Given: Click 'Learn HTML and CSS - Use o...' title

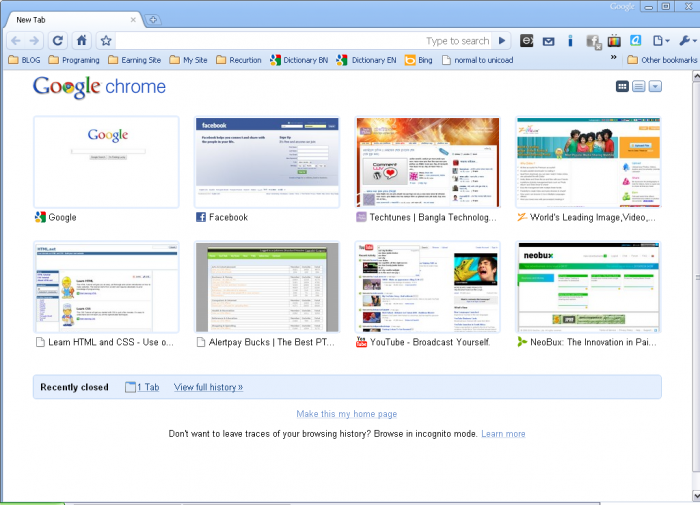Looking at the screenshot, I should [111, 342].
